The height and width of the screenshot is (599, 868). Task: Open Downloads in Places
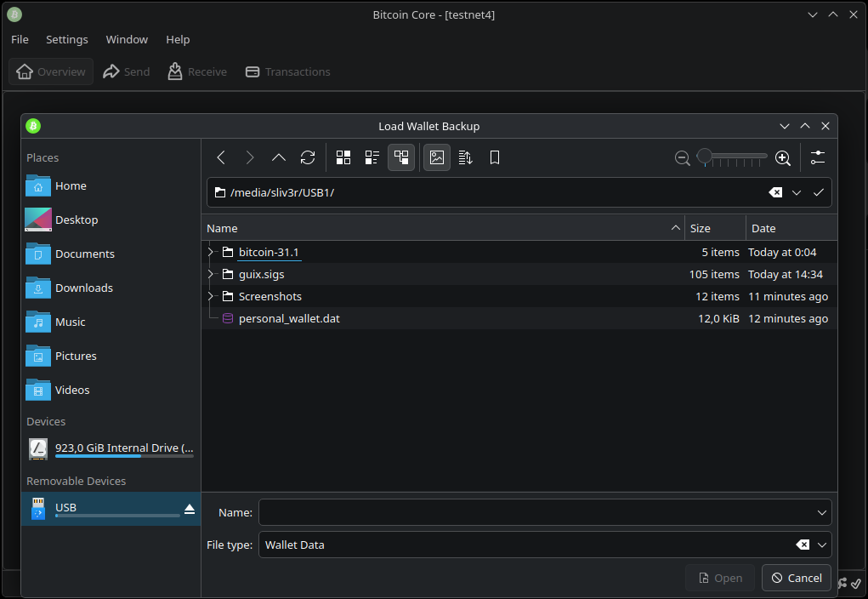(111, 288)
